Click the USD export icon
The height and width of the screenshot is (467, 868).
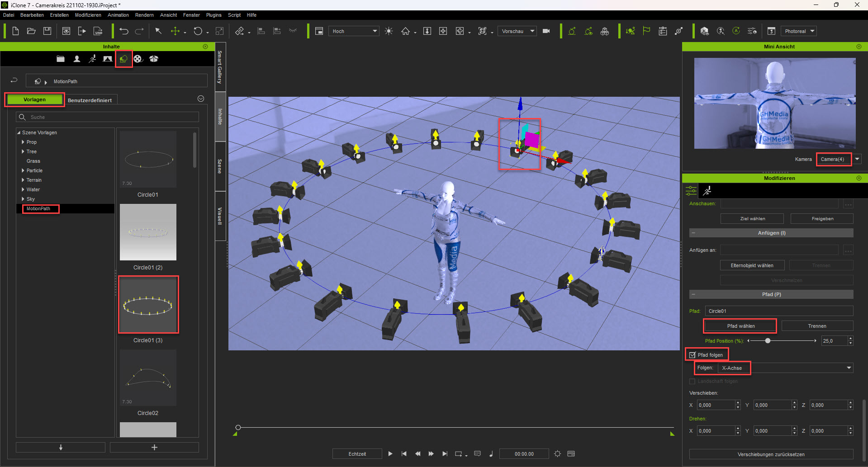pos(98,31)
